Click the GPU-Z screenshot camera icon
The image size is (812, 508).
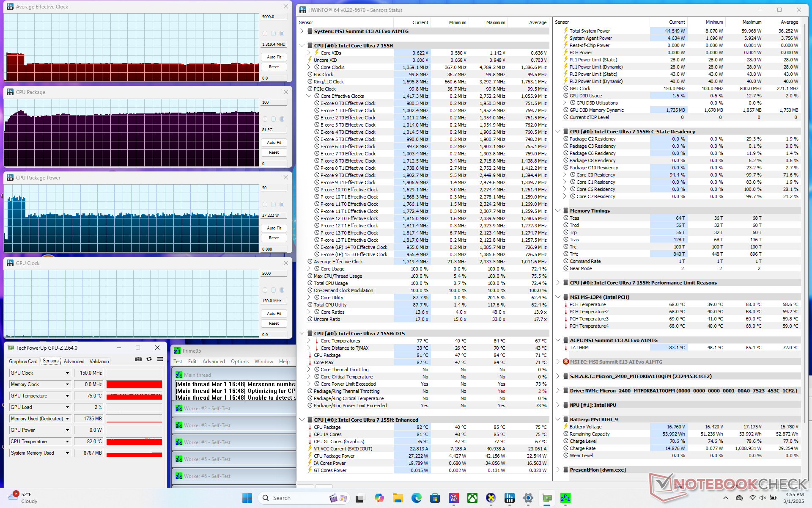pos(138,359)
